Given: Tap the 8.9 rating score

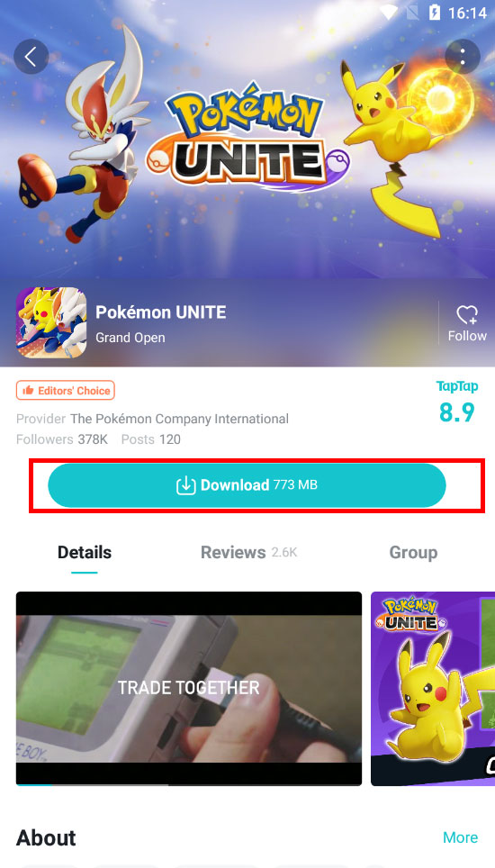Looking at the screenshot, I should pos(457,412).
